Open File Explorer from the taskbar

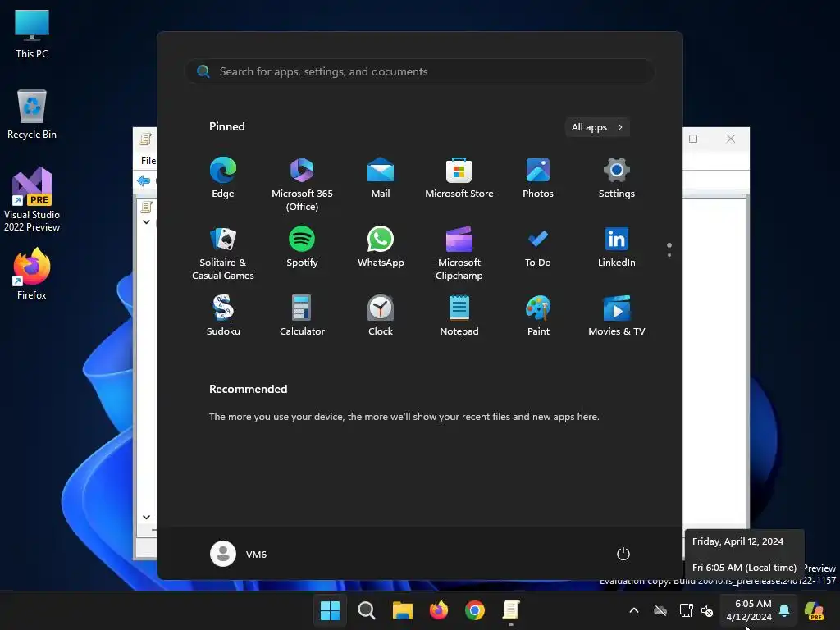402,610
